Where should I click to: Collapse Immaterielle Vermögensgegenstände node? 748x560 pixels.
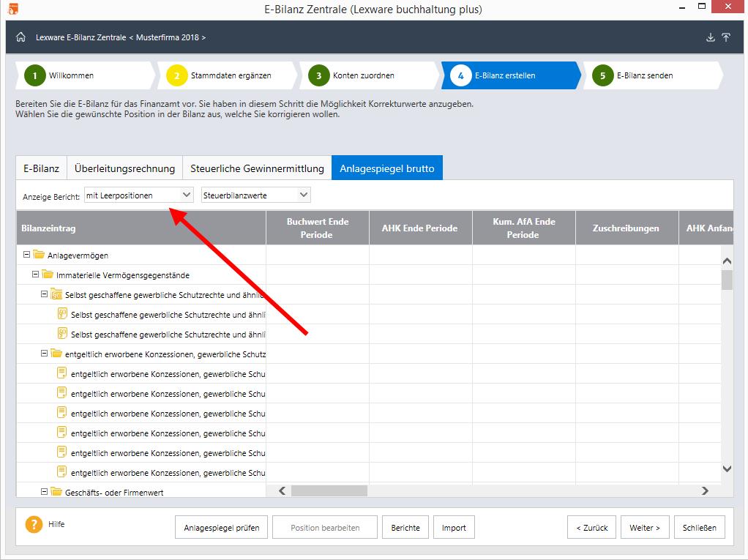[35, 275]
